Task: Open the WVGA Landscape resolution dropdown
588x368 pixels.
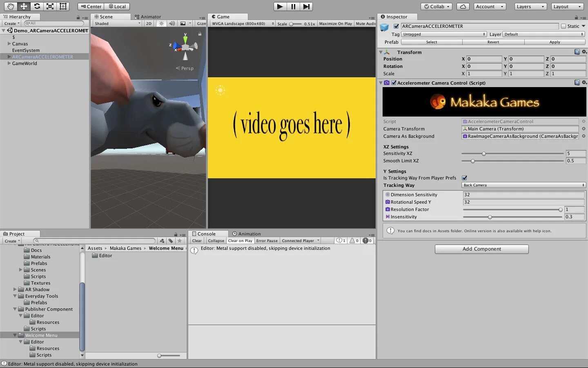Action: 242,24
